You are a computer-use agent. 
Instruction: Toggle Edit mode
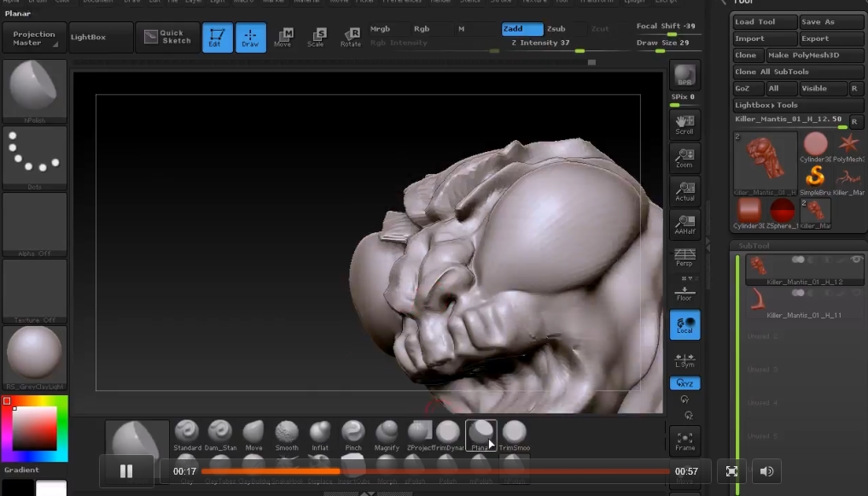217,37
